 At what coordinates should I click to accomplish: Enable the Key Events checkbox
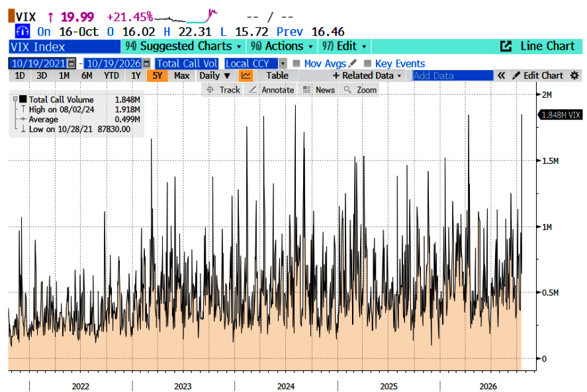(x=367, y=63)
